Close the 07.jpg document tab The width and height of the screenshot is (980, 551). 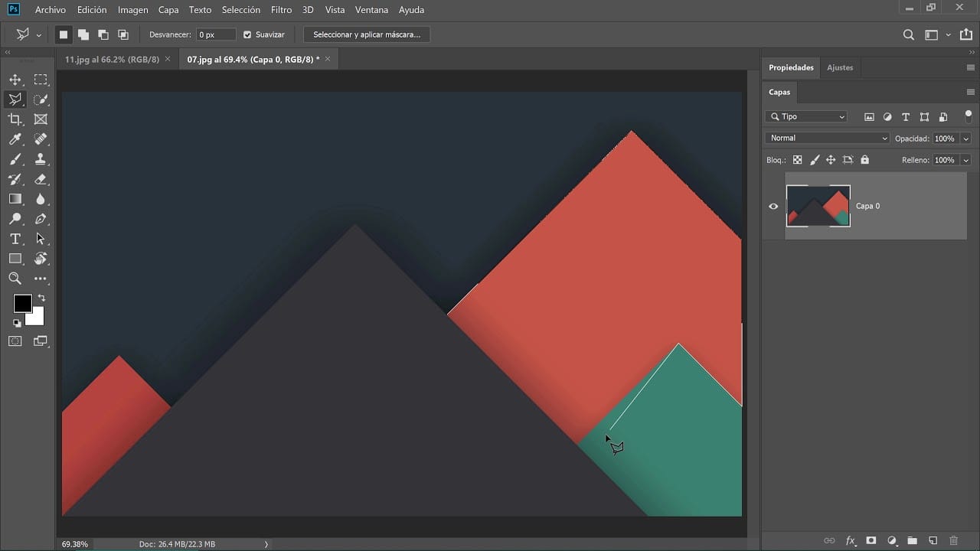point(328,59)
